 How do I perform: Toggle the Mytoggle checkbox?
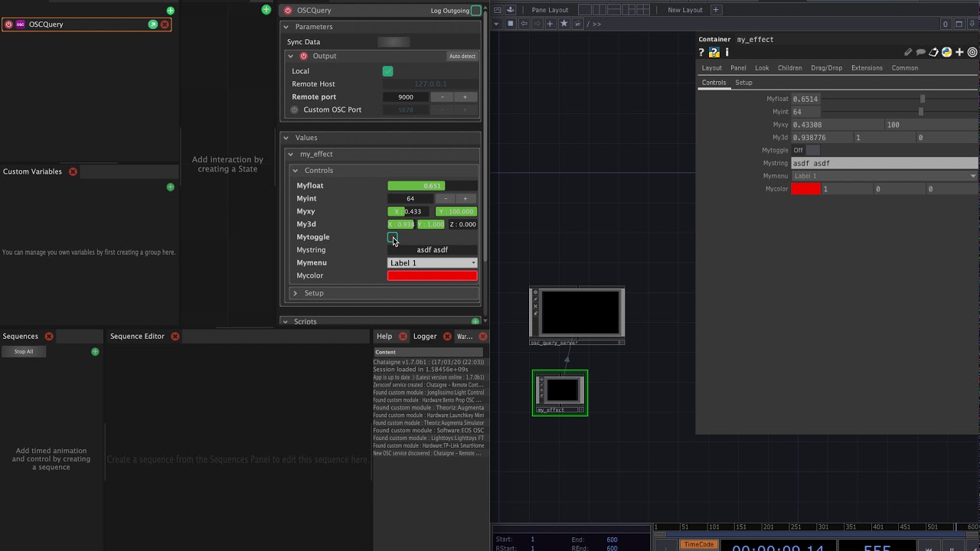click(x=392, y=237)
